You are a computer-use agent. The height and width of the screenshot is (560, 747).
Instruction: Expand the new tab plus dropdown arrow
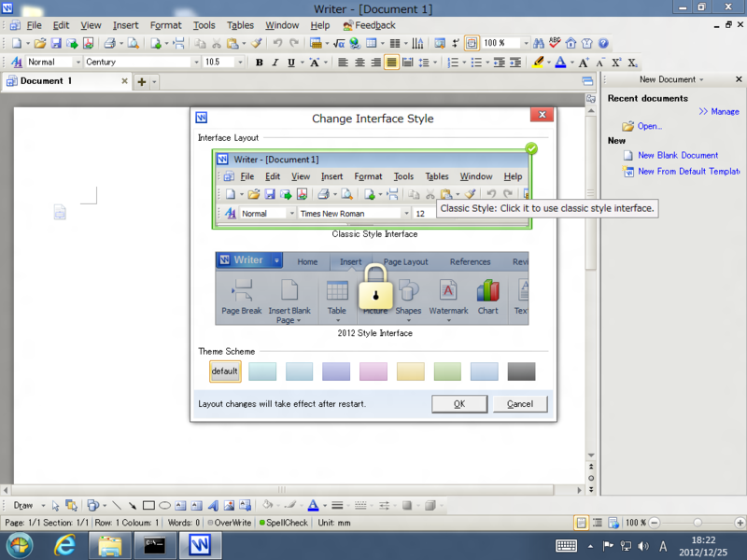(154, 82)
